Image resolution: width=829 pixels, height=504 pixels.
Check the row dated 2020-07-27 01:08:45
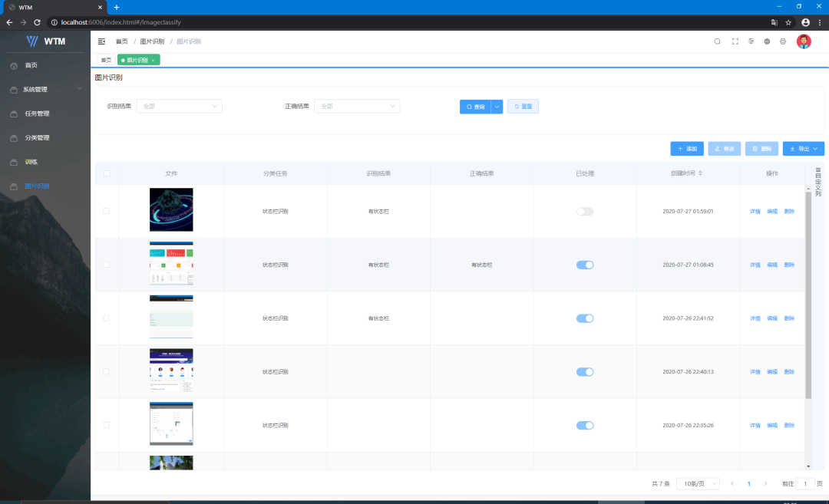106,265
